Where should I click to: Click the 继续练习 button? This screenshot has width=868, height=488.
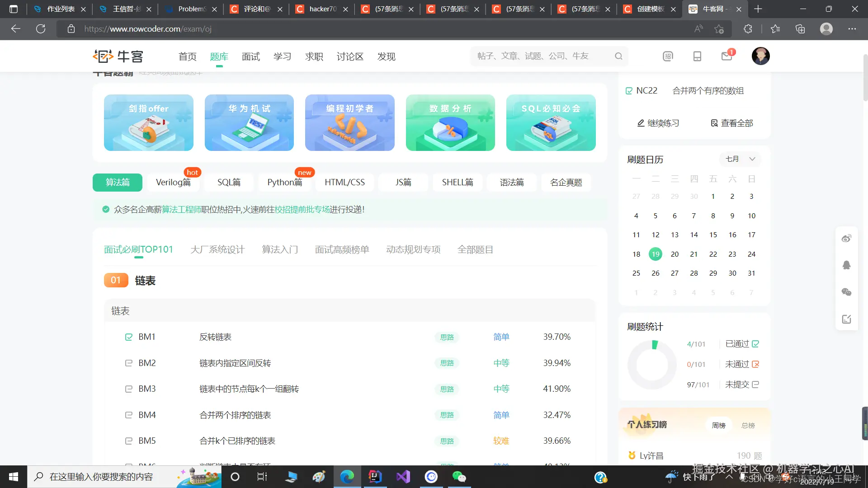658,123
